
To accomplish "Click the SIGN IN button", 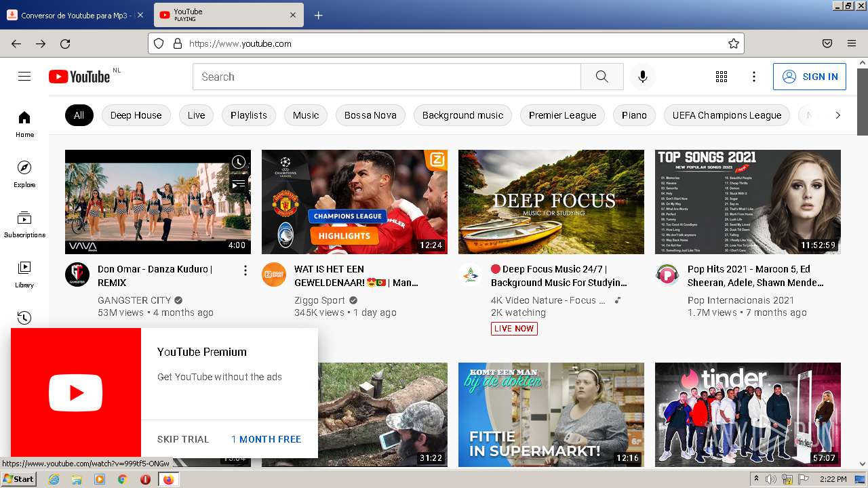I will [x=810, y=77].
